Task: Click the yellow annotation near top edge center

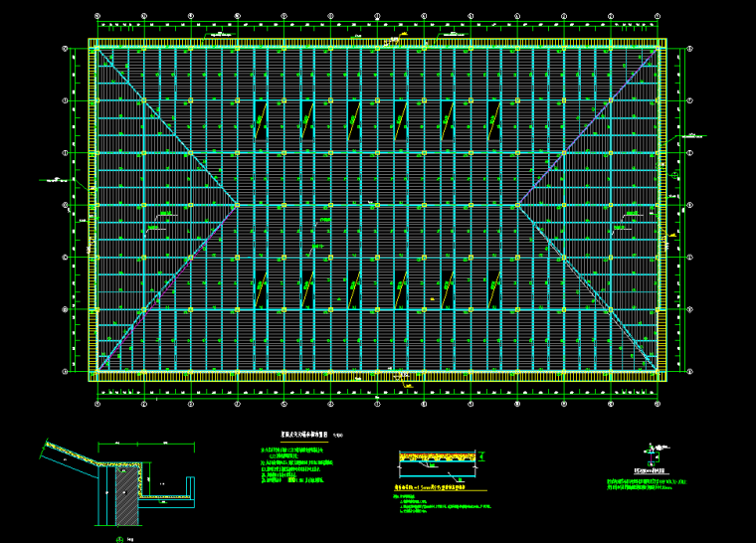Action: [403, 35]
